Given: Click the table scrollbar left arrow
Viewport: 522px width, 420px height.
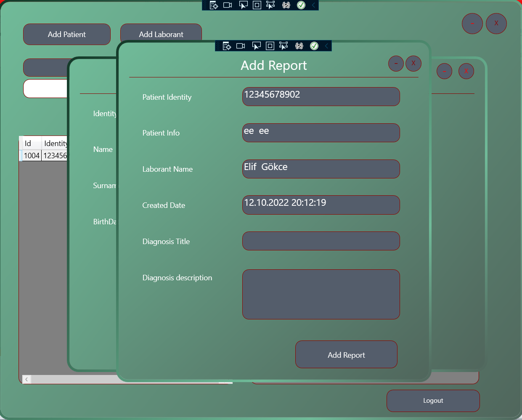Looking at the screenshot, I should pos(26,380).
